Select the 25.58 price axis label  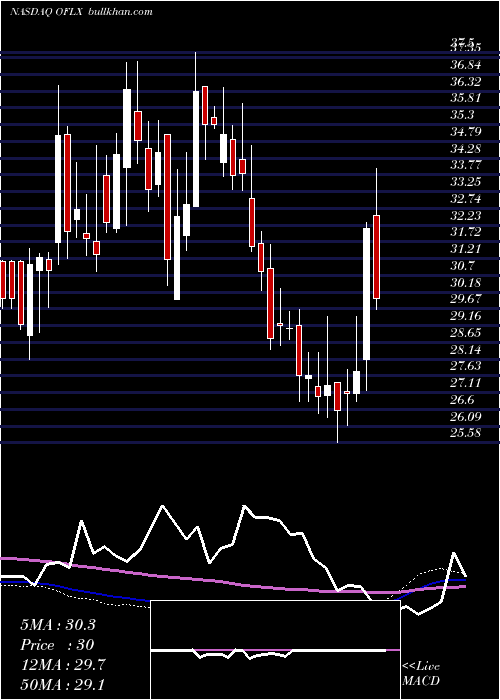click(x=466, y=433)
